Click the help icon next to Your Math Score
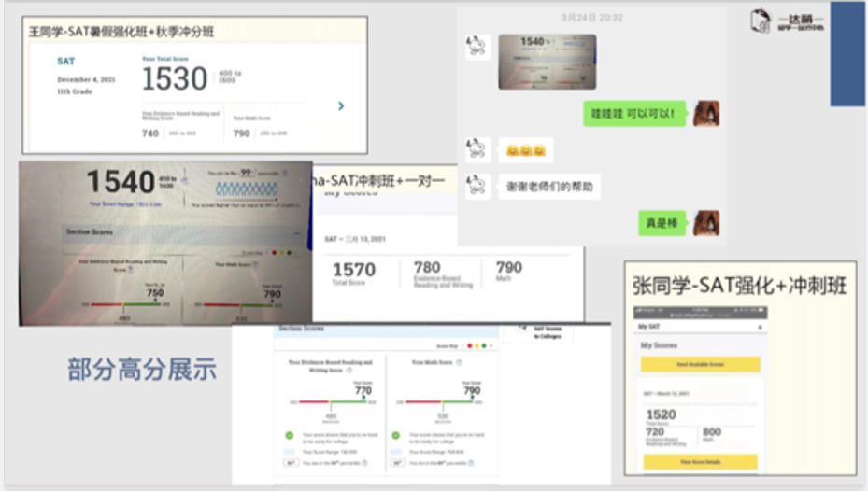Viewport: 868px width, 491px height. [459, 363]
